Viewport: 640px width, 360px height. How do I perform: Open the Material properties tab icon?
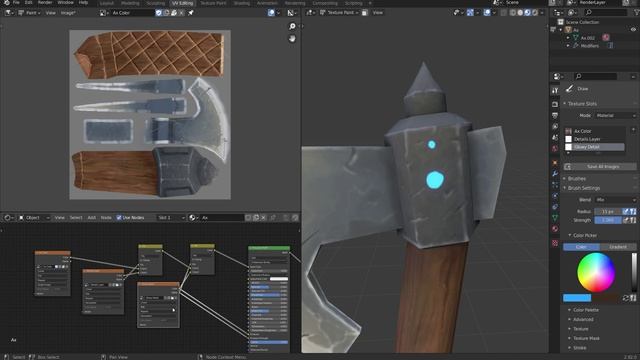[x=555, y=229]
